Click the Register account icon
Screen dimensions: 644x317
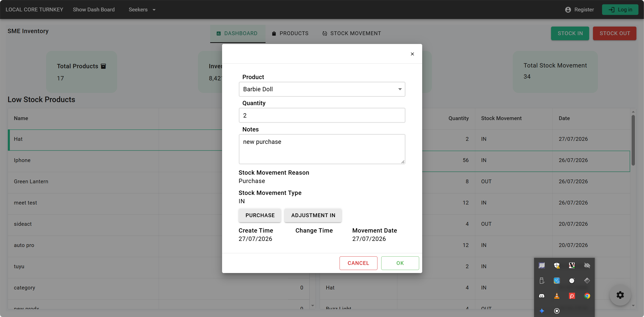[x=568, y=10]
